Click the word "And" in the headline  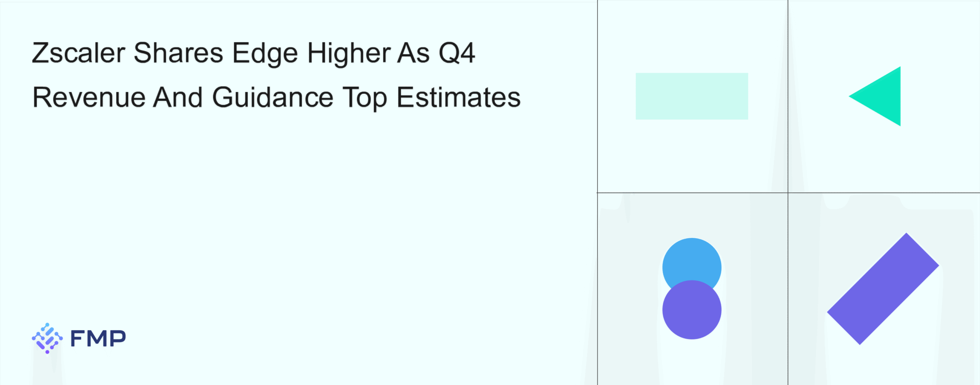click(x=178, y=97)
